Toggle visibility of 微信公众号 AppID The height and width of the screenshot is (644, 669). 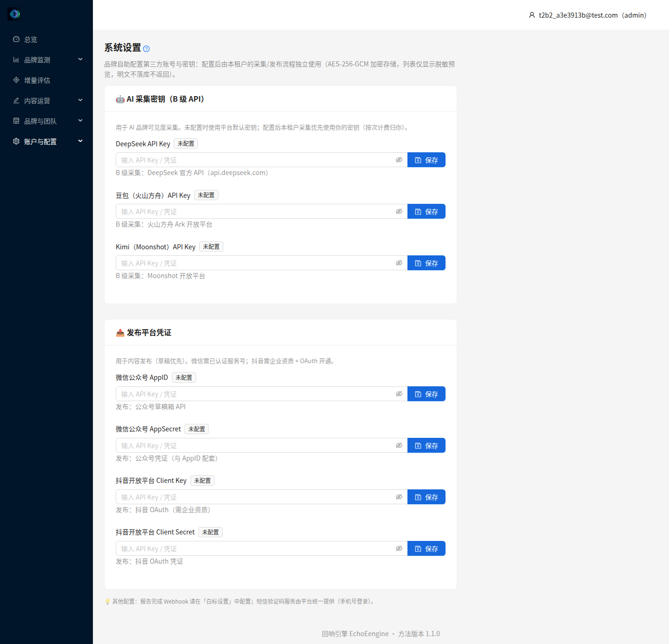click(399, 394)
